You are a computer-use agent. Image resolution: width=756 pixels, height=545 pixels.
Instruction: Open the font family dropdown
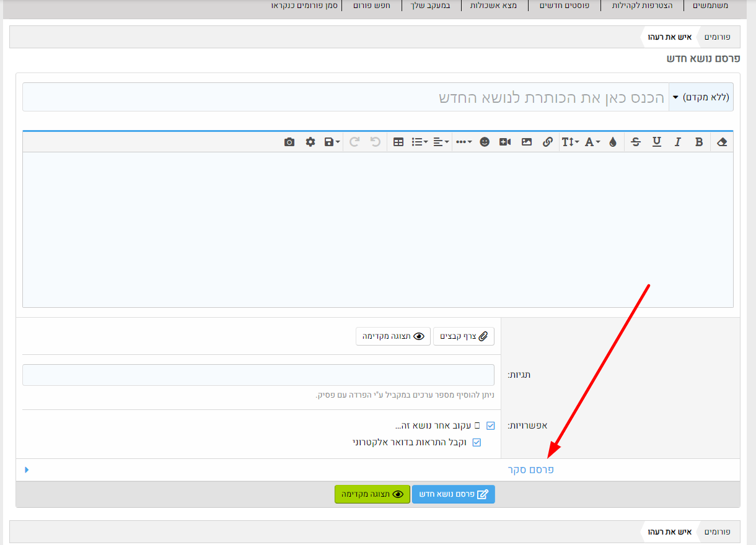click(592, 142)
